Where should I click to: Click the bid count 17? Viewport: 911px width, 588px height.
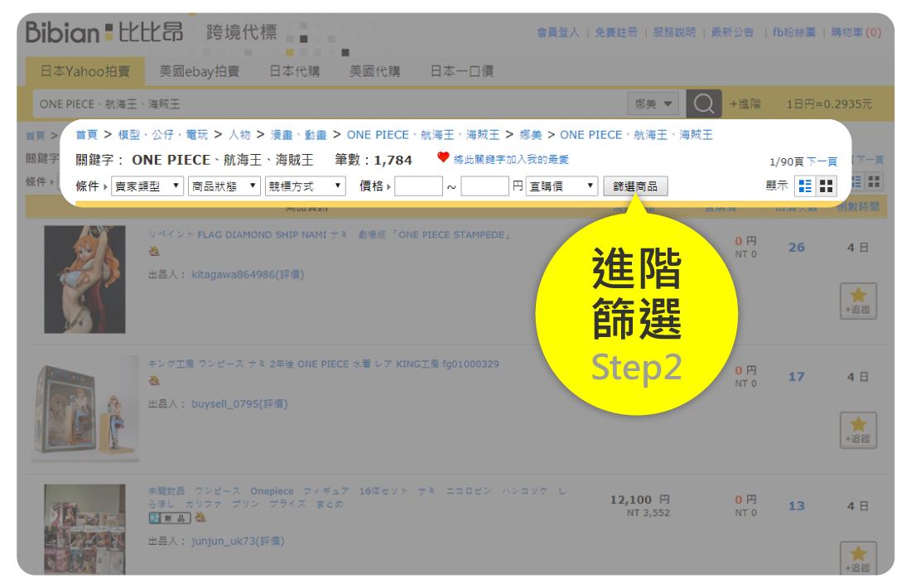point(797,377)
